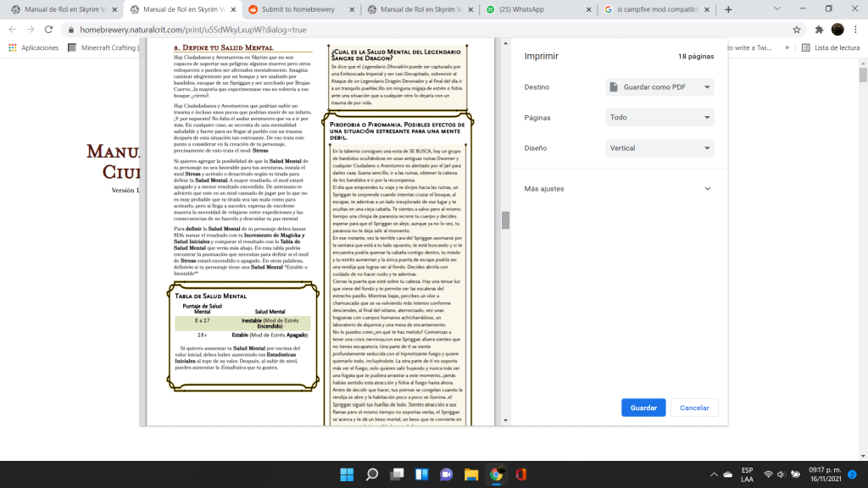Open the extensions puzzle icon

coord(819,30)
